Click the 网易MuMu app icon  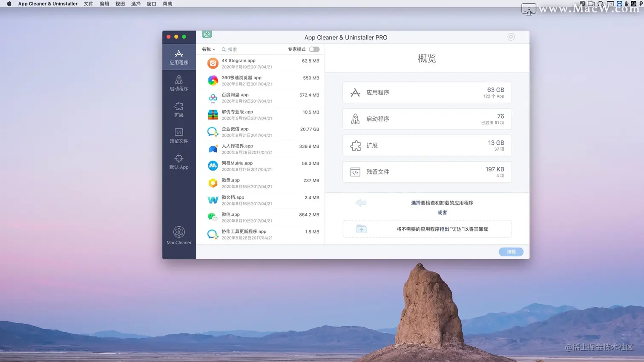pos(213,166)
